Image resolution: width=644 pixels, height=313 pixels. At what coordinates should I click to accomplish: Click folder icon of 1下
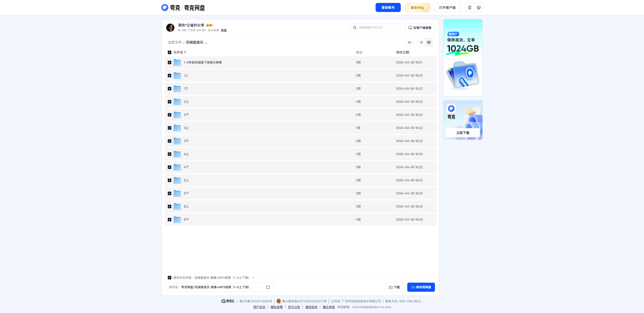click(177, 89)
